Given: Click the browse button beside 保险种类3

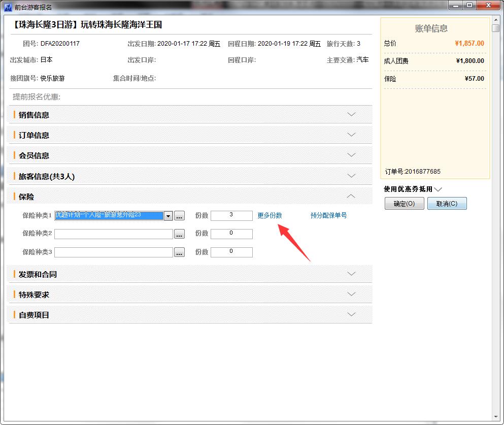Looking at the screenshot, I should point(179,252).
